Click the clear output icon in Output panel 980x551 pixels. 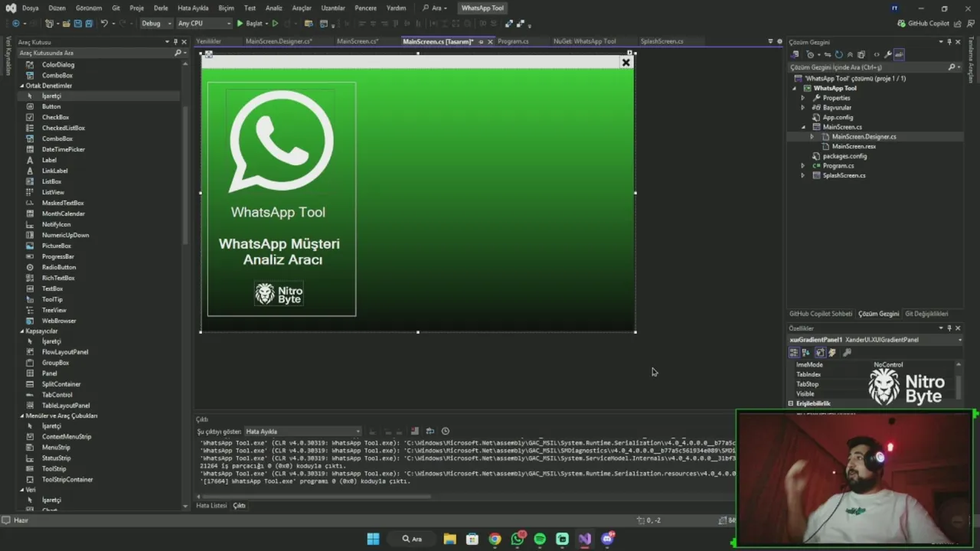[415, 431]
